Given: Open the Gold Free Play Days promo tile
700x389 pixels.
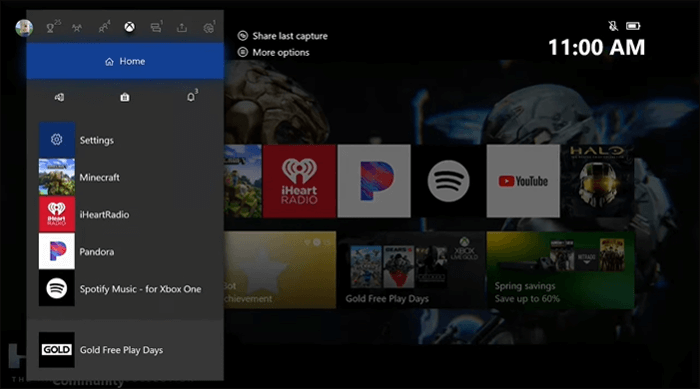Looking at the screenshot, I should 411,270.
